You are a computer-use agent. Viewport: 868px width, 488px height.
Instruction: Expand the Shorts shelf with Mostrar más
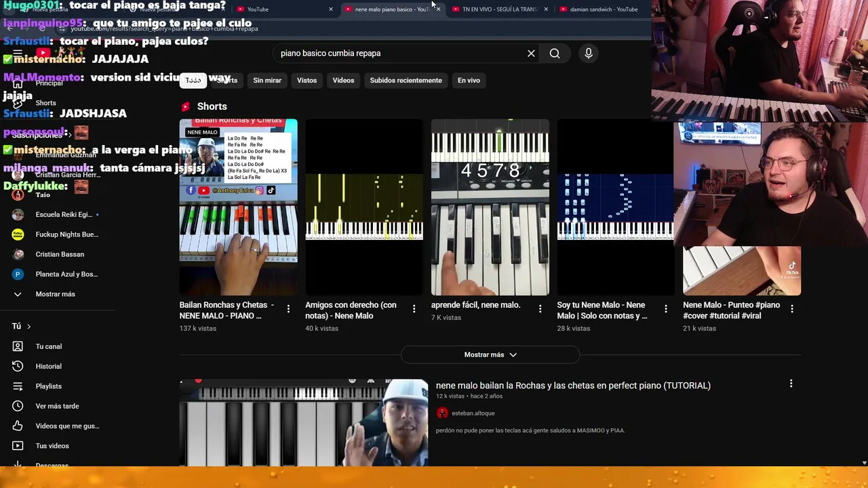coord(490,354)
